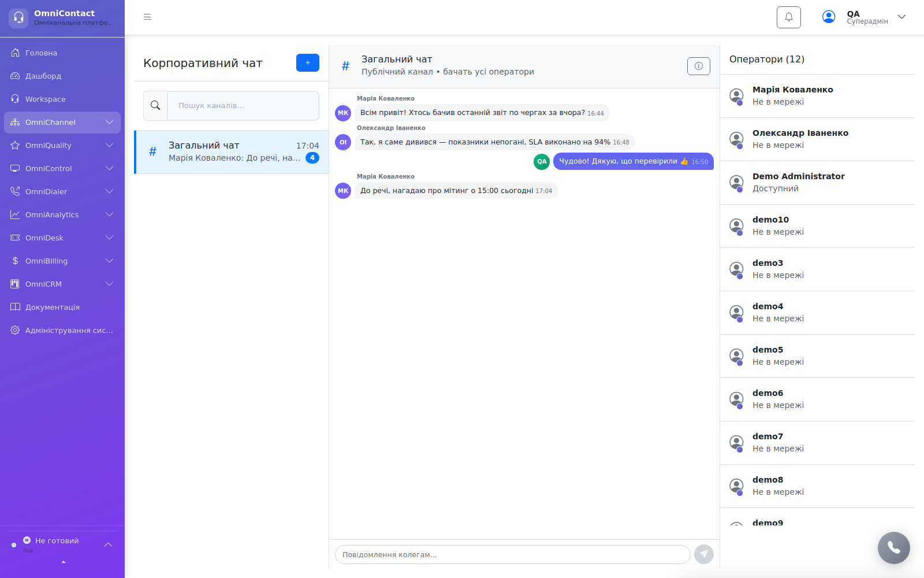This screenshot has height=578, width=924.
Task: Select operator Demo Administrator
Action: click(x=817, y=183)
